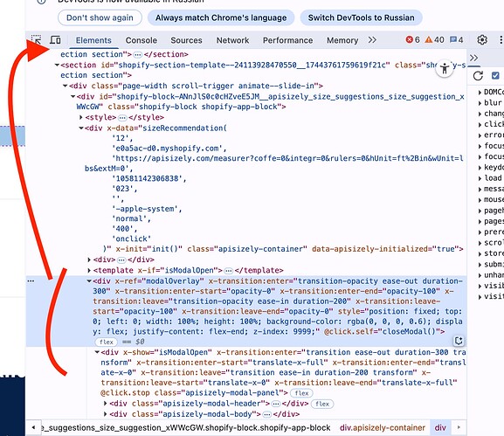Expand the load event listener
Image resolution: width=504 pixels, height=436 pixels.
click(x=480, y=178)
